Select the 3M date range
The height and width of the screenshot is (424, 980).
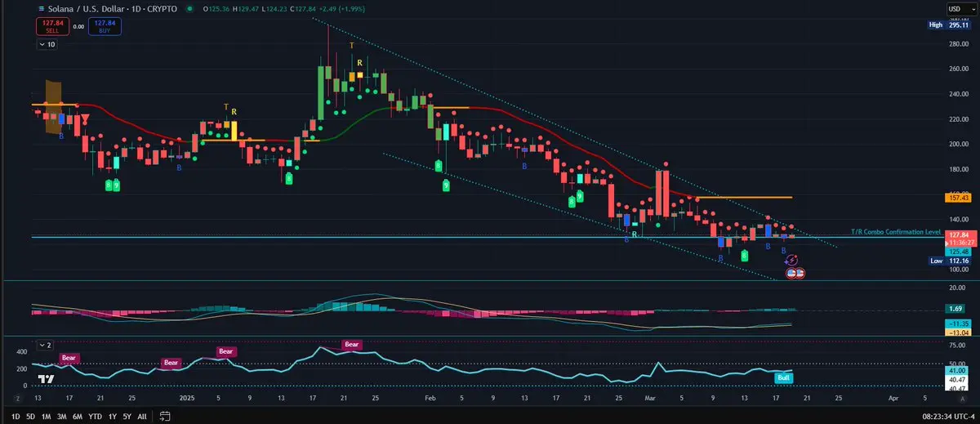(62, 416)
